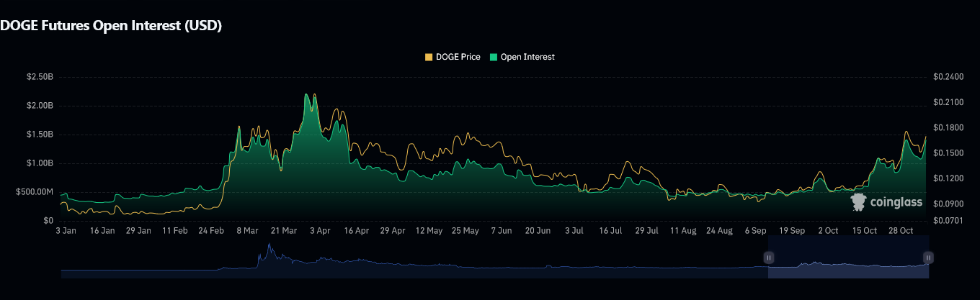Click the 2 Oct date label
980x300 pixels.
(827, 231)
